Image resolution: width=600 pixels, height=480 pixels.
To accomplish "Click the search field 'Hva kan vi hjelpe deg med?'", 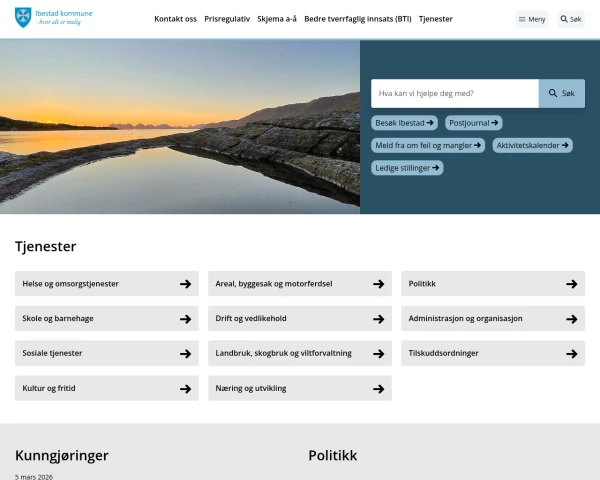I will (x=455, y=93).
